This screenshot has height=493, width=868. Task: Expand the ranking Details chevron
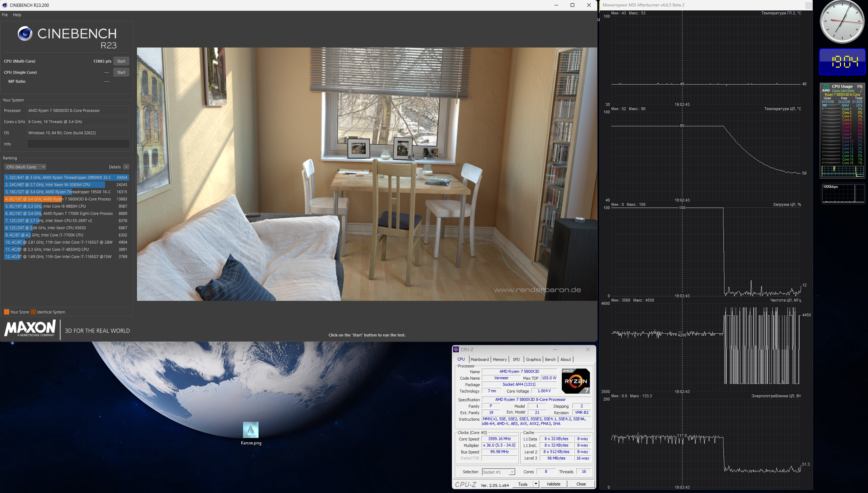point(126,167)
